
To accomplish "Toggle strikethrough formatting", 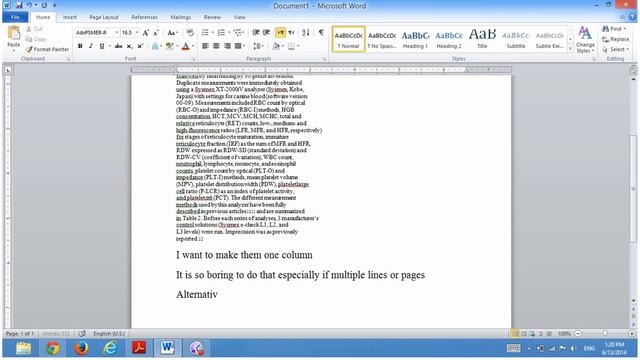I will (118, 46).
